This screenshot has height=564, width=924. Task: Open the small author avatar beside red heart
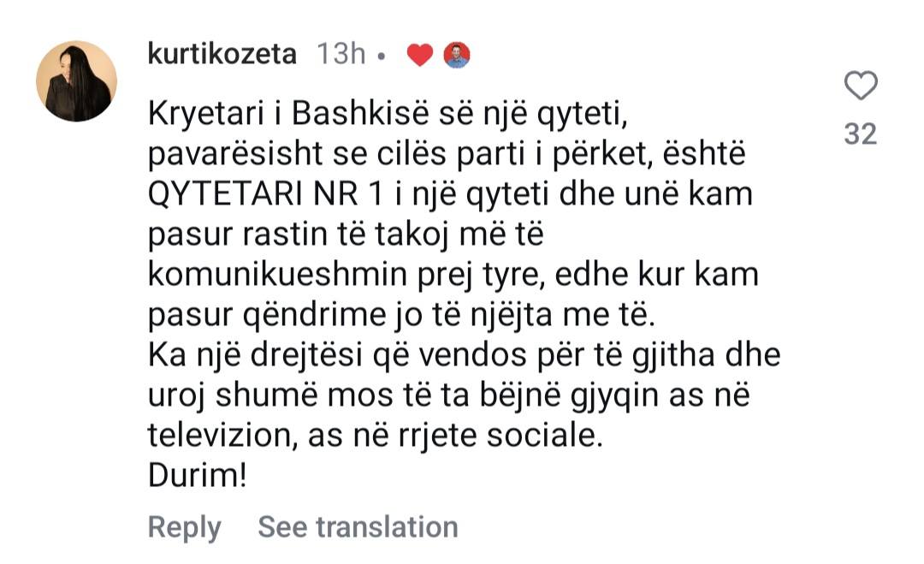click(x=457, y=56)
